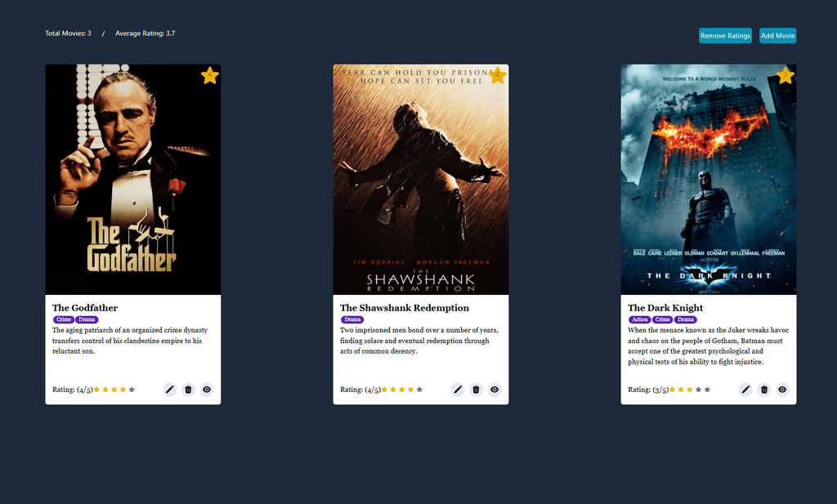
Task: Toggle The Godfather eye visibility icon
Action: tap(207, 390)
